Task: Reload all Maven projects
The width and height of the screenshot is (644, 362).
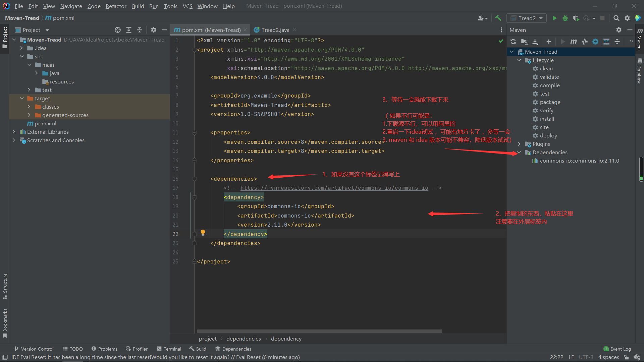Action: coord(513,42)
